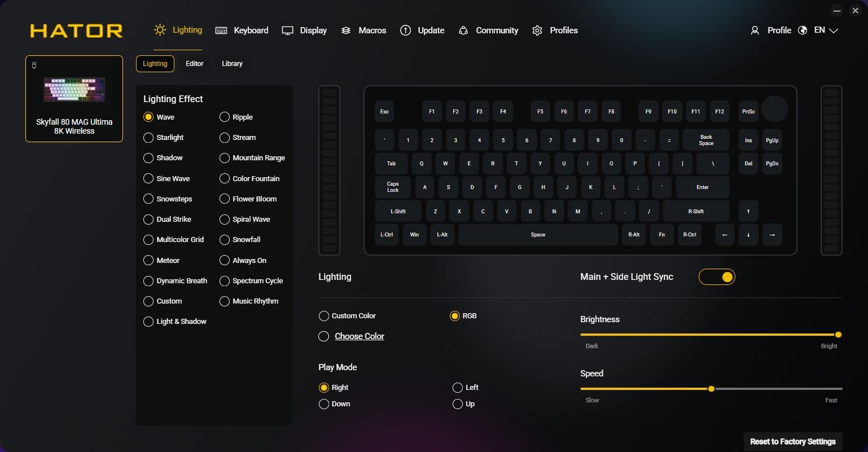Screen dimensions: 868x452
Task: Open the Choose Color link
Action: click(x=360, y=336)
